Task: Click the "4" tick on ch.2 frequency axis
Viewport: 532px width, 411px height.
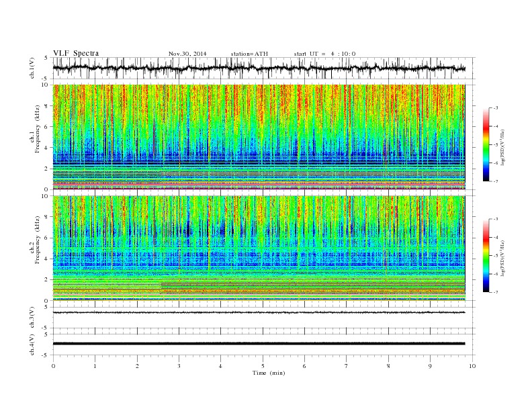Action: click(x=47, y=259)
